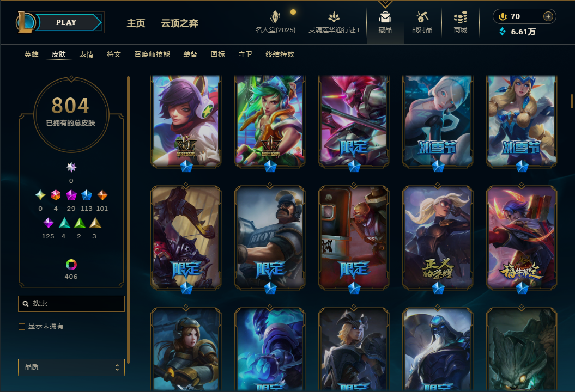Expand the 品质 sort dropdown
Screen dimensions: 575x392
click(71, 367)
